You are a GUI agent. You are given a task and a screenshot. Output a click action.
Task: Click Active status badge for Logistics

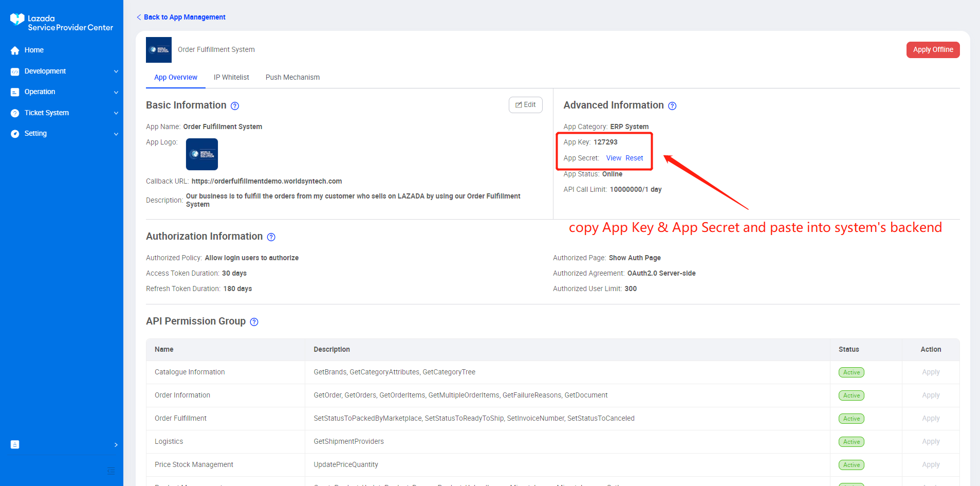pos(852,442)
